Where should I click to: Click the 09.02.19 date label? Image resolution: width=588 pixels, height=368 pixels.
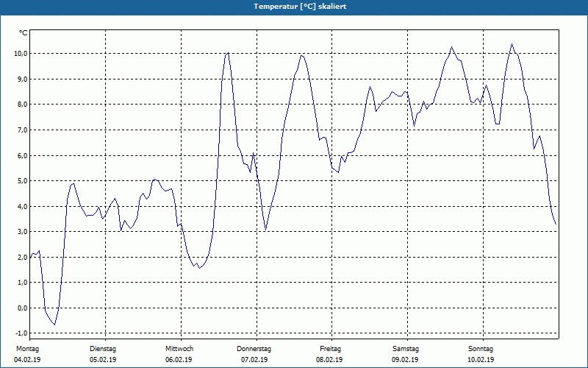coord(405,360)
